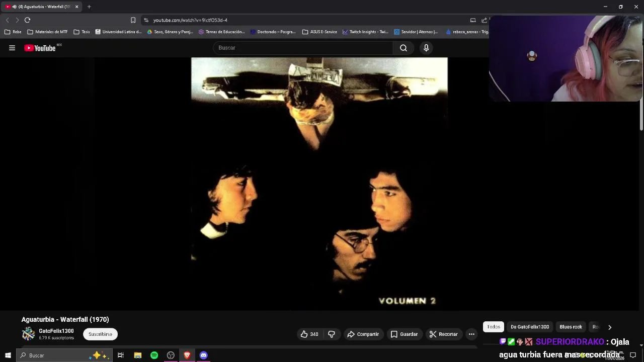This screenshot has width=644, height=362.
Task: Clip video with Recortar button
Action: (x=443, y=334)
